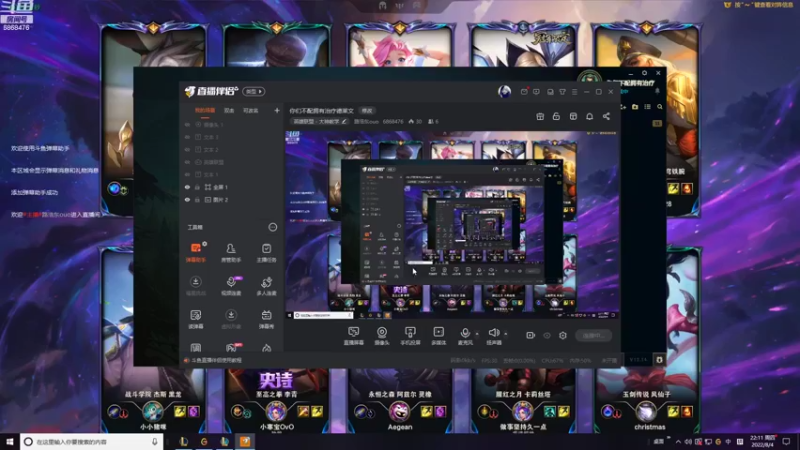Click the unlock icon in room header
The height and width of the screenshot is (450, 800).
tap(556, 116)
